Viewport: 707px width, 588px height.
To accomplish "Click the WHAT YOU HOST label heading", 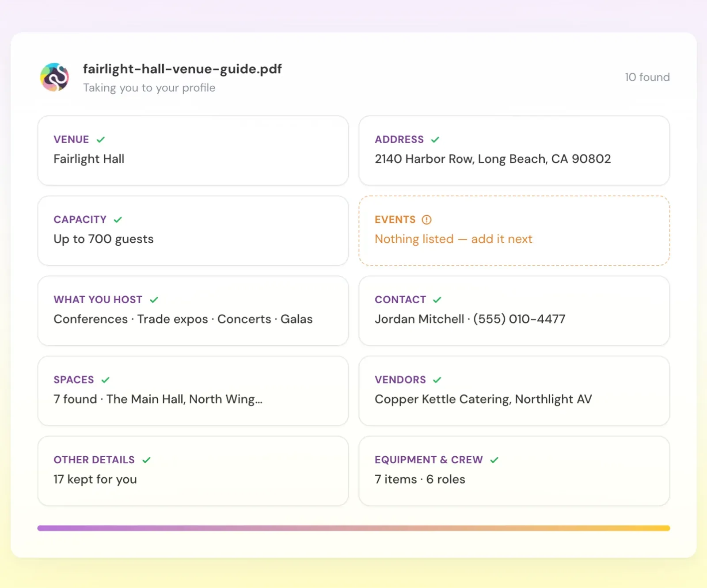I will [x=98, y=300].
